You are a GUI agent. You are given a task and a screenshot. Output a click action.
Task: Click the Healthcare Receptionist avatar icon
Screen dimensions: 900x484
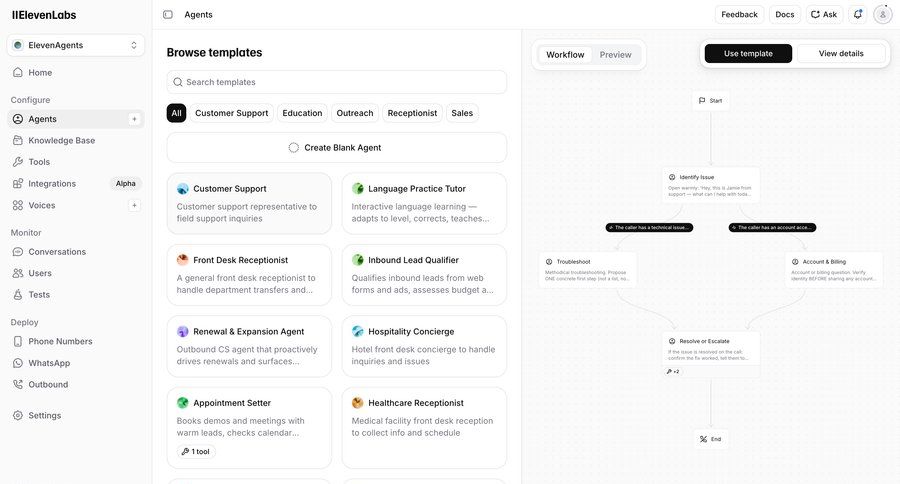coord(358,402)
